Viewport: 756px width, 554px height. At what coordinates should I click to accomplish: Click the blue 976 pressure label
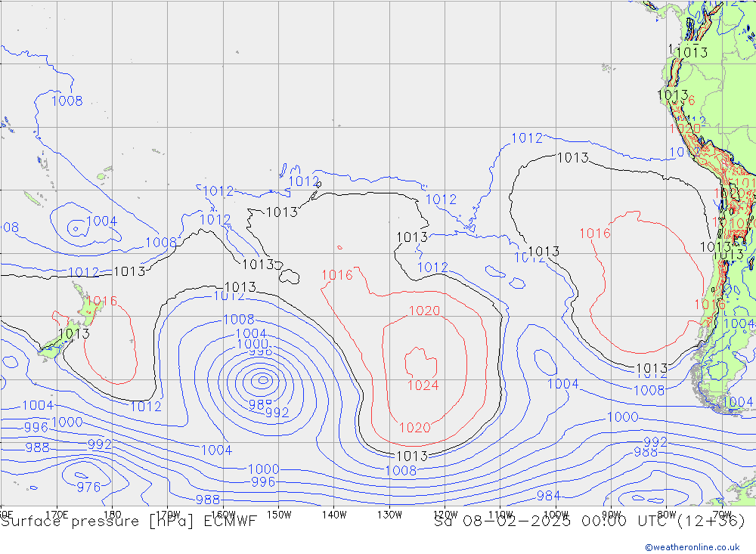(88, 487)
